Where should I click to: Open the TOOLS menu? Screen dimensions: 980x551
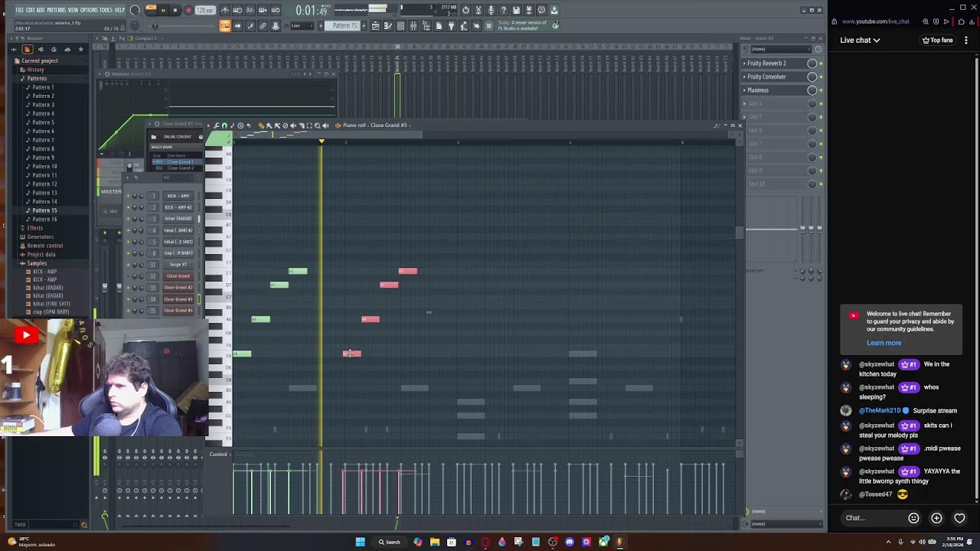(106, 10)
